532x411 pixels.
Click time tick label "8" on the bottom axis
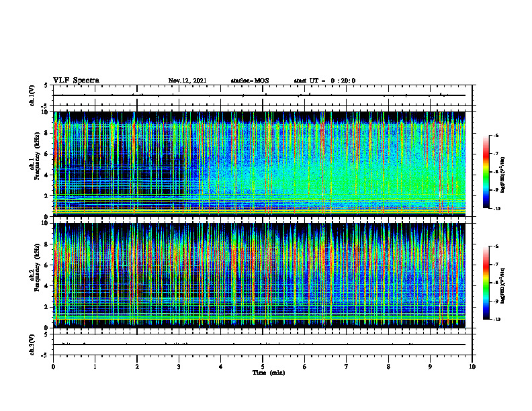tap(388, 367)
